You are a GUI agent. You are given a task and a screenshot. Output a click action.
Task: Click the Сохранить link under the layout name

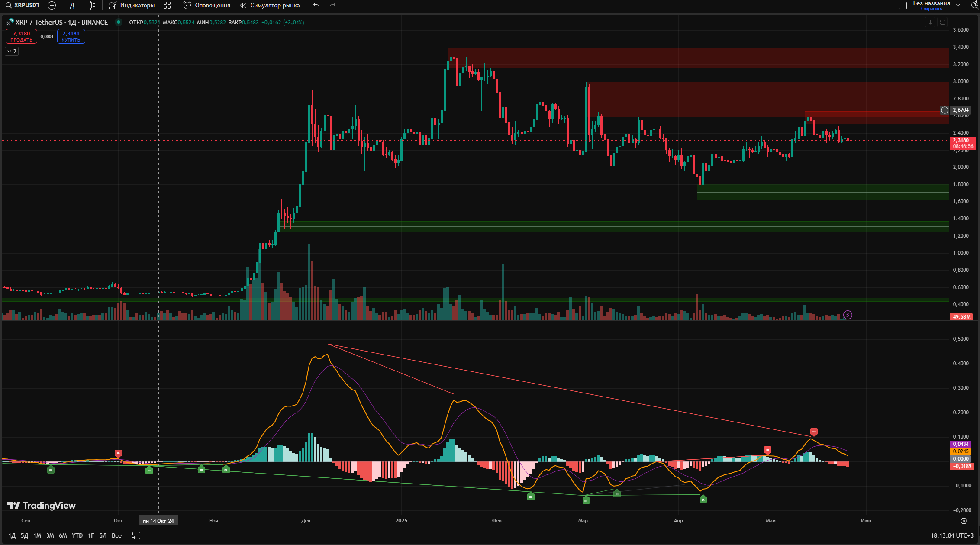tap(932, 9)
